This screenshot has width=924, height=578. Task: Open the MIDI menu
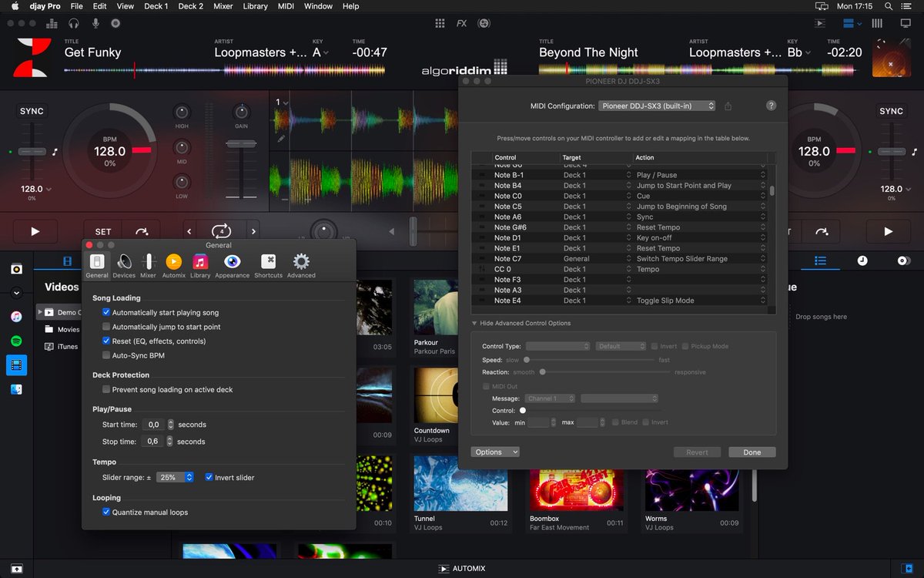point(286,6)
